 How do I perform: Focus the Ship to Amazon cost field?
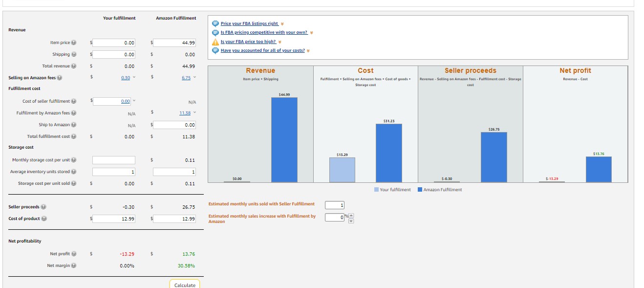pos(174,125)
